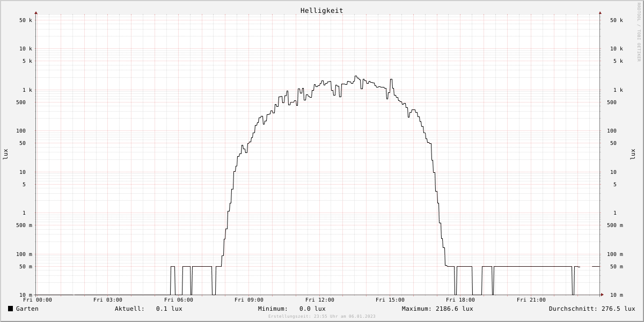Click the "Durchschnitt: 276.5 lux" value

(x=592, y=309)
